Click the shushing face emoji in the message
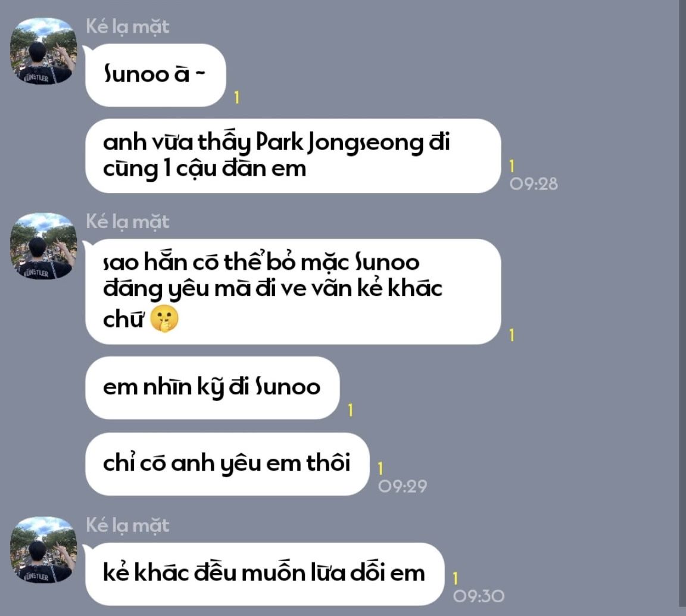The image size is (686, 616). pyautogui.click(x=164, y=319)
